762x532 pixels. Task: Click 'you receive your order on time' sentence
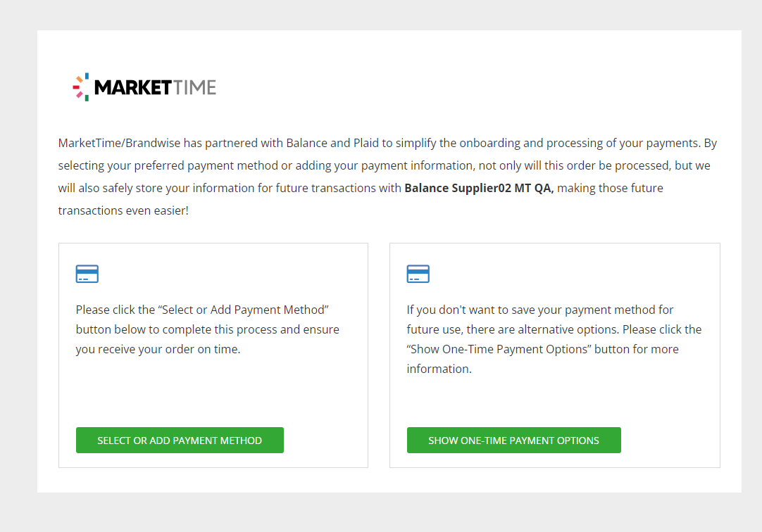158,349
